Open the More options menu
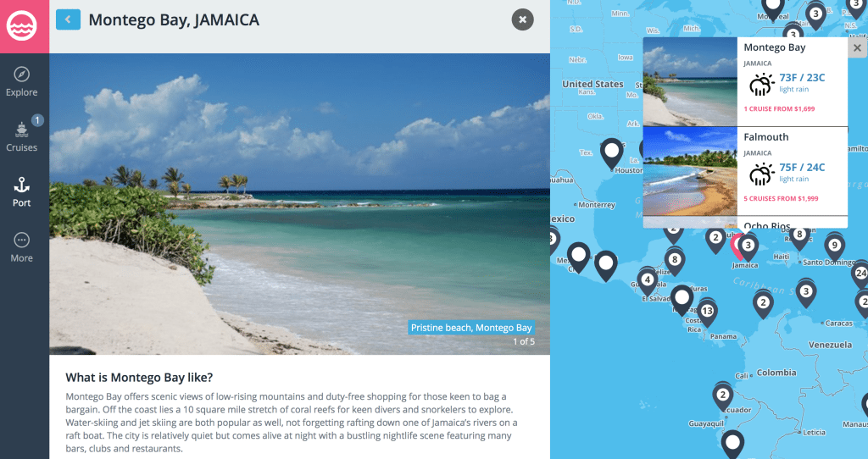The width and height of the screenshot is (868, 459). click(21, 247)
